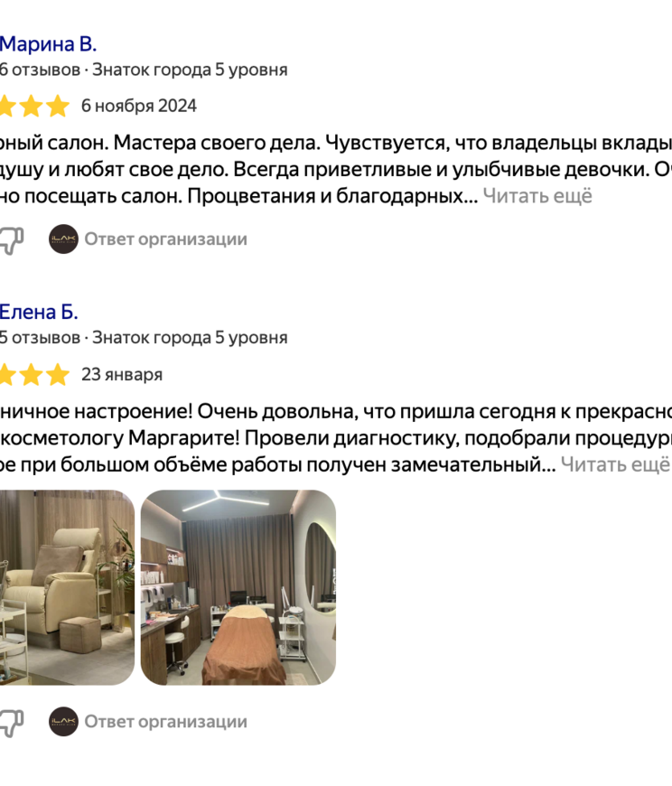Click Знаток города 5 уровня under Марина

190,70
